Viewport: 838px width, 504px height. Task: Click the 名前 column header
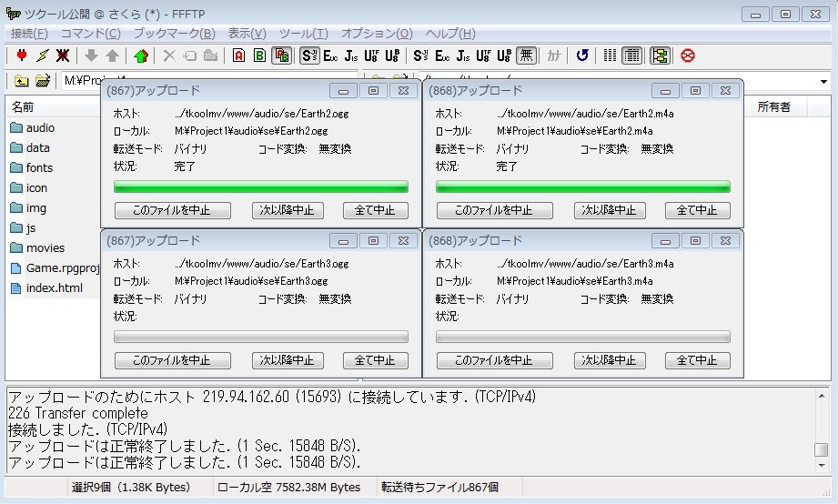point(53,106)
